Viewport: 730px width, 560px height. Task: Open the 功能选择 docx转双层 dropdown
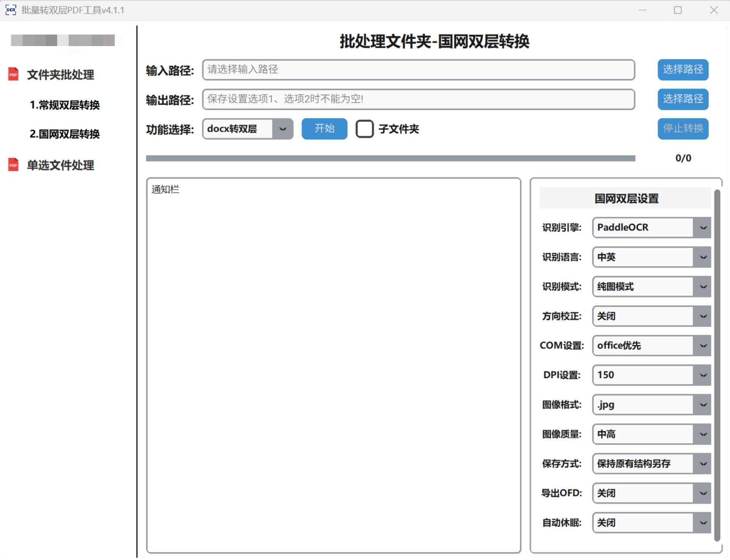tap(248, 129)
